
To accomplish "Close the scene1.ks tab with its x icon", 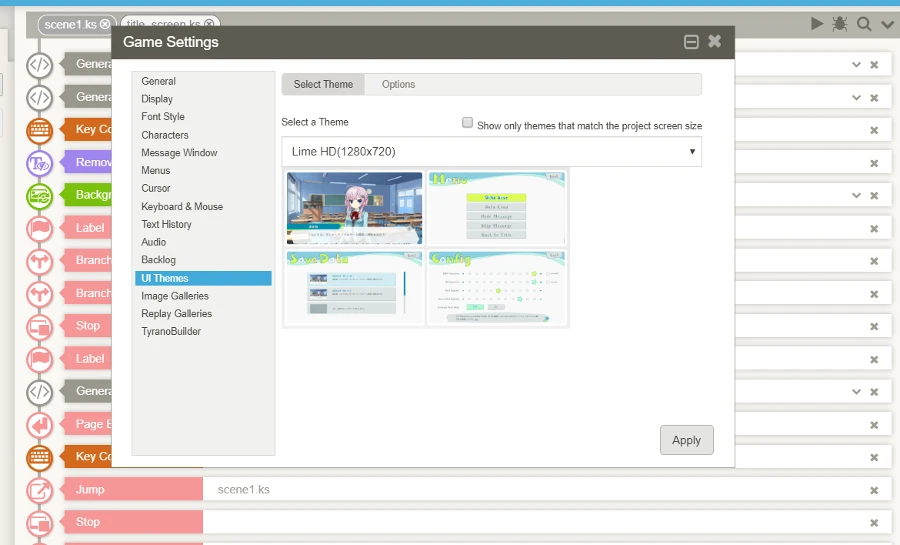I will point(105,24).
